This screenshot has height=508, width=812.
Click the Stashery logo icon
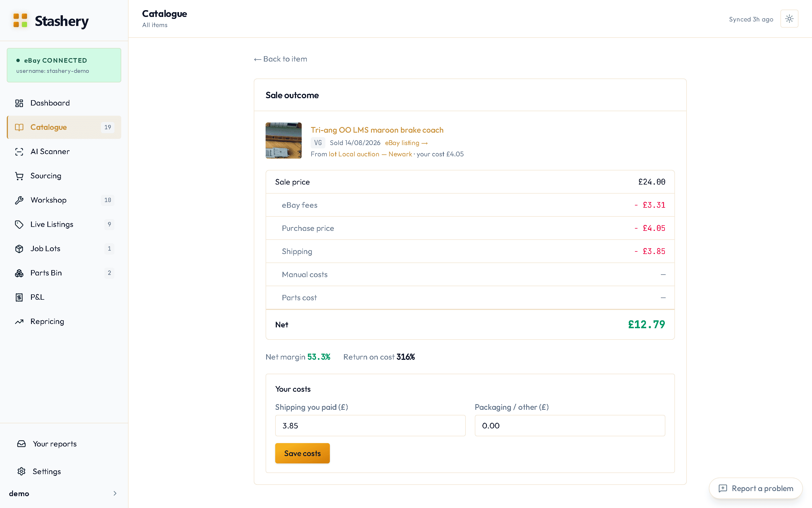tap(20, 20)
